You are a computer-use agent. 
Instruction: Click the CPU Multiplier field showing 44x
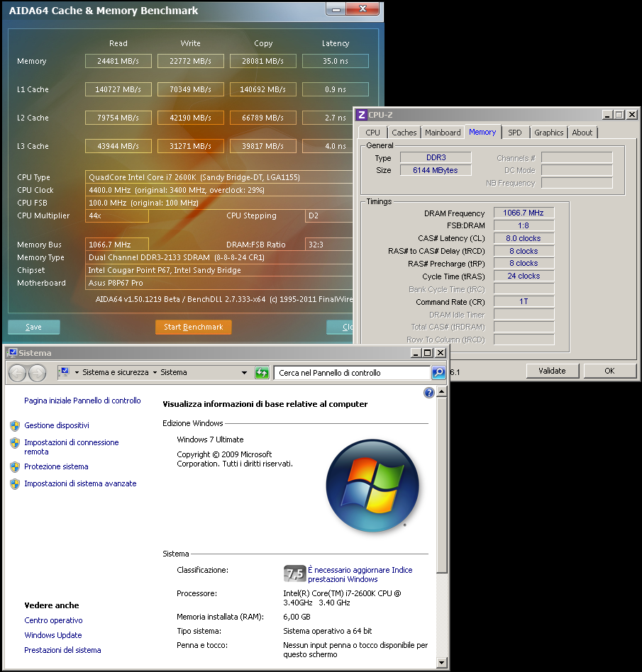[x=116, y=215]
